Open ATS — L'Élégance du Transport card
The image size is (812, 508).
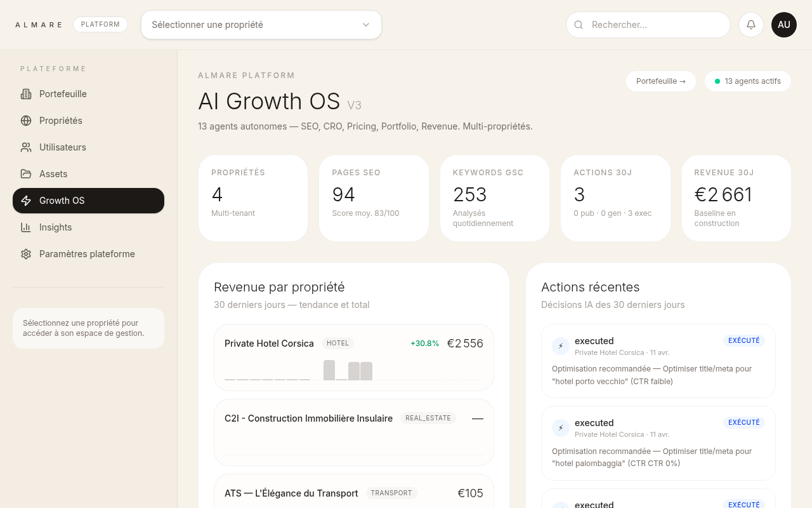[354, 491]
